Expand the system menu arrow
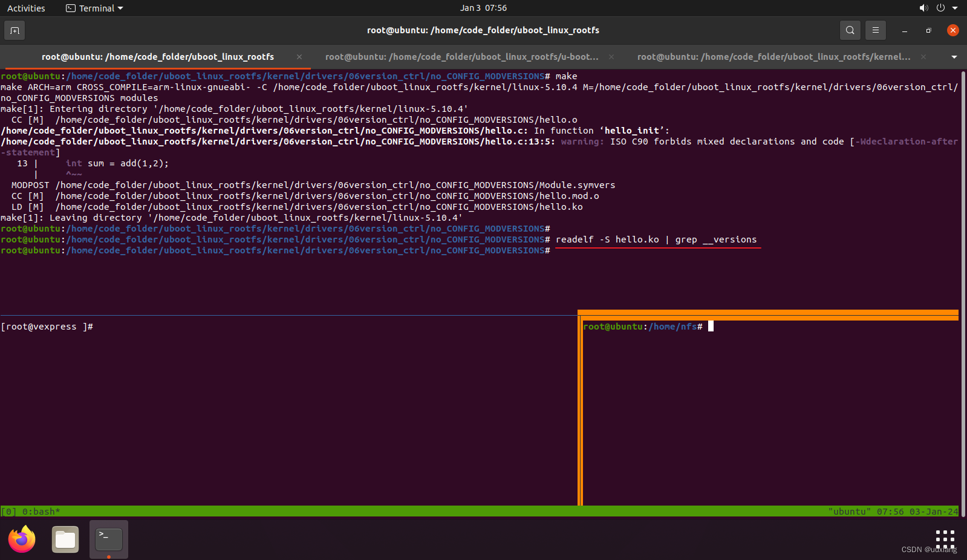 point(955,8)
